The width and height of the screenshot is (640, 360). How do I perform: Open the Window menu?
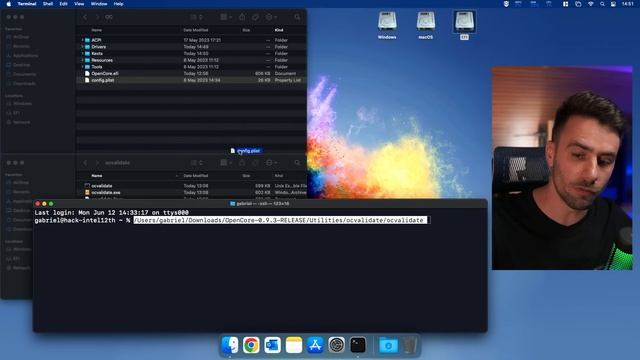(99, 4)
